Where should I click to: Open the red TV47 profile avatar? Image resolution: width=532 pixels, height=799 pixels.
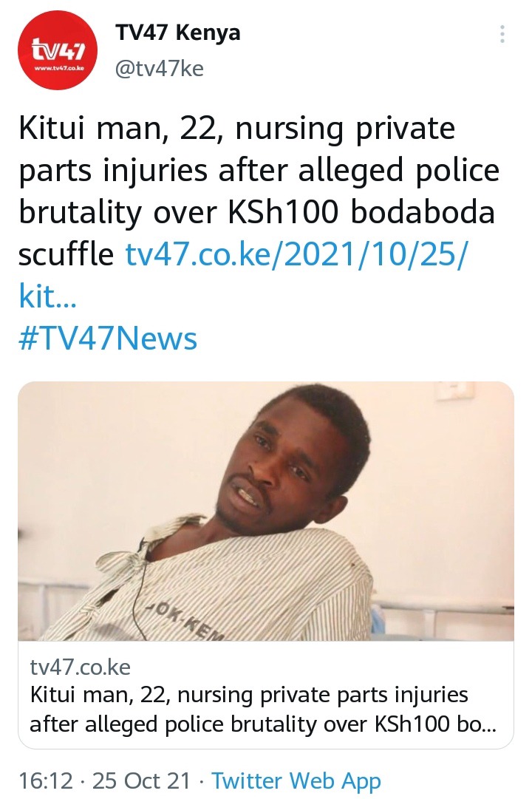(58, 50)
